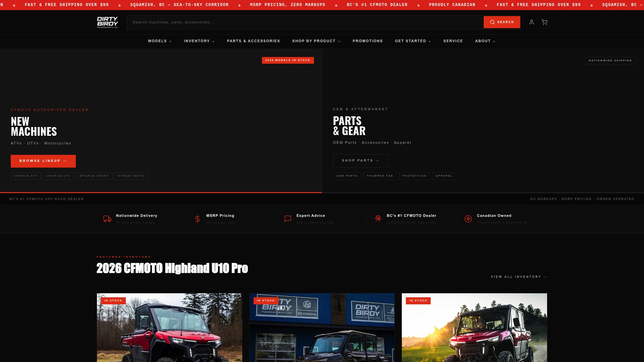Focus the search machines and parts field
The image size is (644, 362).
coord(305,22)
